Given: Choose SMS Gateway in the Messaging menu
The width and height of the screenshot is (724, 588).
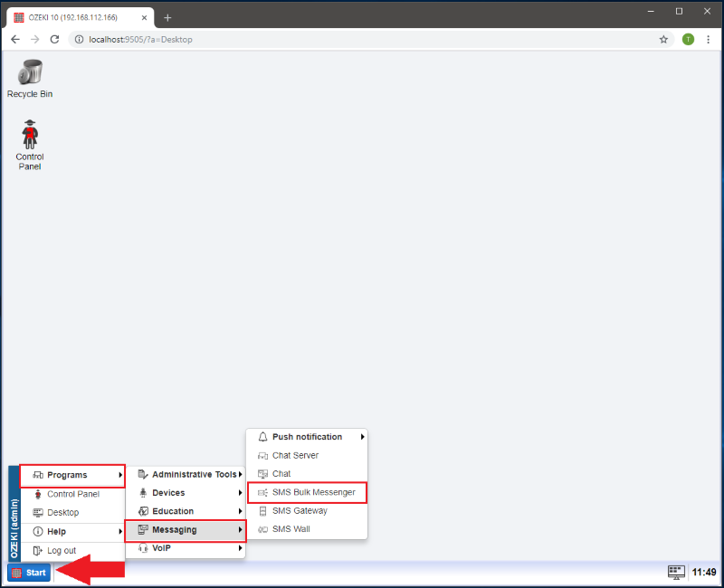Looking at the screenshot, I should tap(299, 510).
